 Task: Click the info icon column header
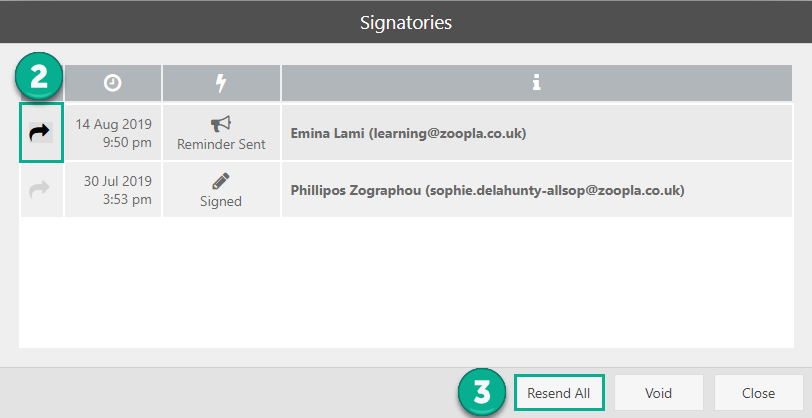pos(537,84)
